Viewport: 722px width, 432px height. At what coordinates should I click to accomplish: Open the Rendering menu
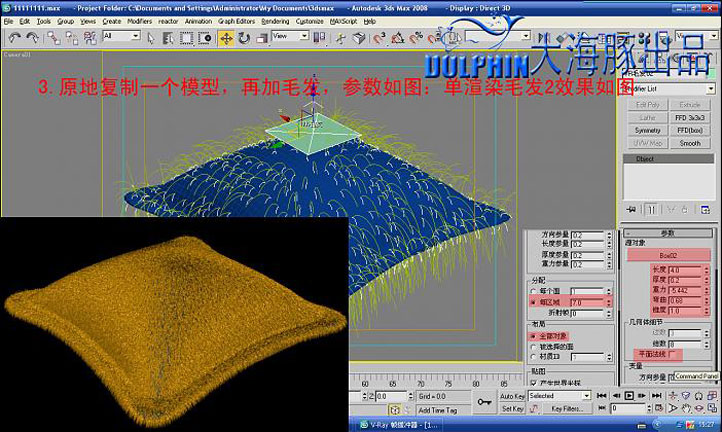point(275,21)
